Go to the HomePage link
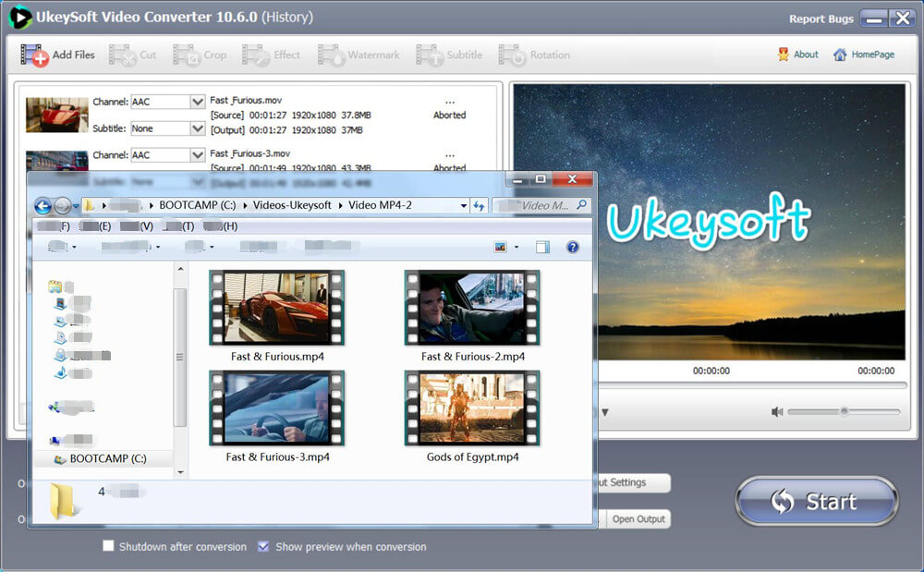The height and width of the screenshot is (572, 924). (x=864, y=55)
